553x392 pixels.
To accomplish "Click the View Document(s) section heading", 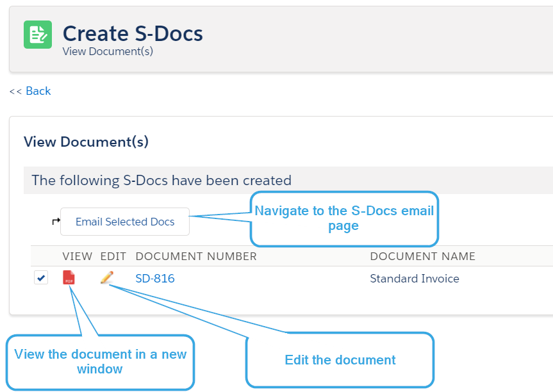I will point(86,142).
